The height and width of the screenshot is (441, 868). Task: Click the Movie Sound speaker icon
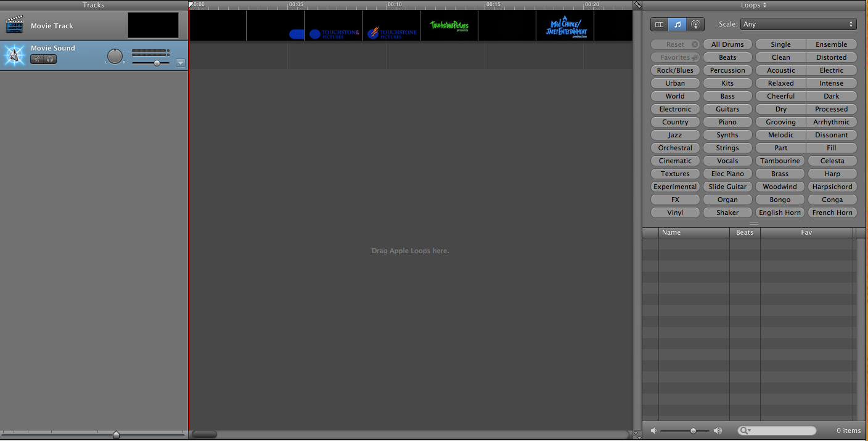coord(14,55)
